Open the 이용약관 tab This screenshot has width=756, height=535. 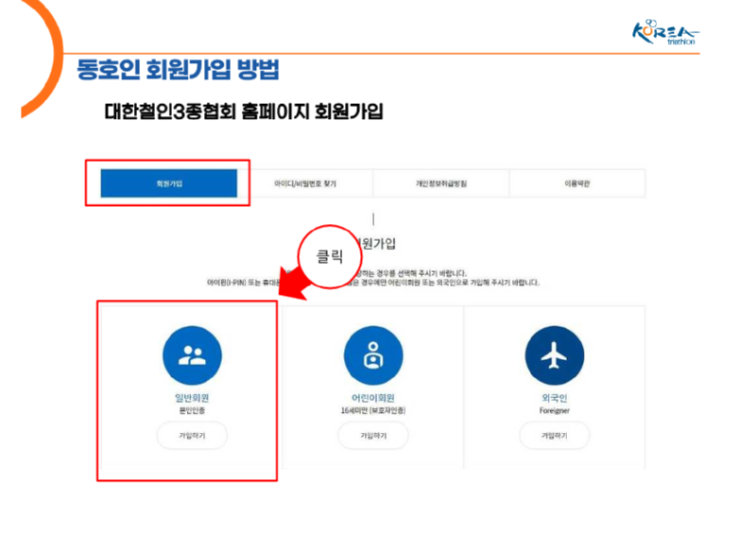coord(577,183)
